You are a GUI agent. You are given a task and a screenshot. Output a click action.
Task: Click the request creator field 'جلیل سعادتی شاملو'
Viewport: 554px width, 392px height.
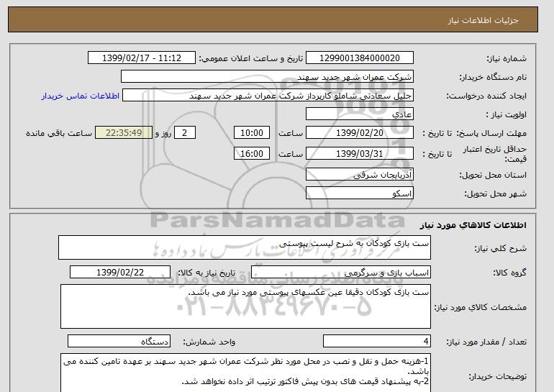(x=268, y=96)
